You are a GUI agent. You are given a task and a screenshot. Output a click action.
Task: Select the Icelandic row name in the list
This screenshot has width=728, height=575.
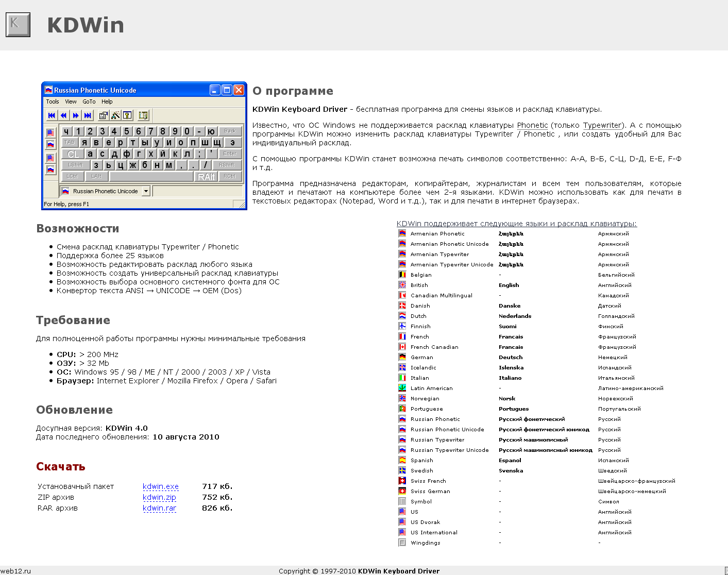tap(424, 367)
